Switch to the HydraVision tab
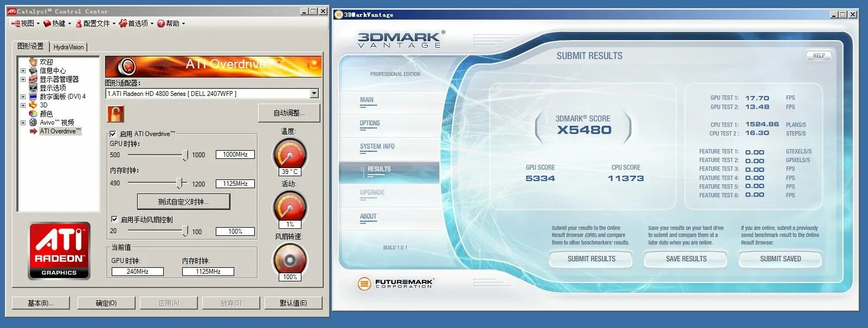The image size is (868, 328). click(x=69, y=47)
